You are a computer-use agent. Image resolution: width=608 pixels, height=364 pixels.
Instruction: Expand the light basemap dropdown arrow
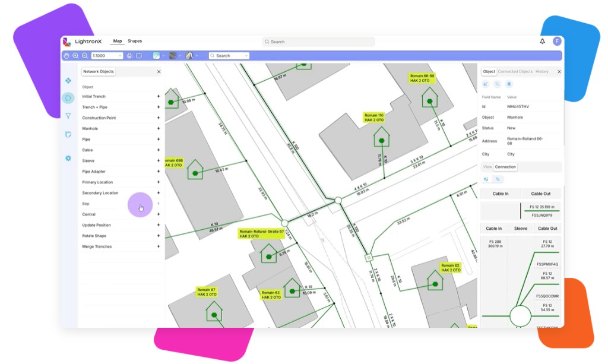(x=163, y=56)
